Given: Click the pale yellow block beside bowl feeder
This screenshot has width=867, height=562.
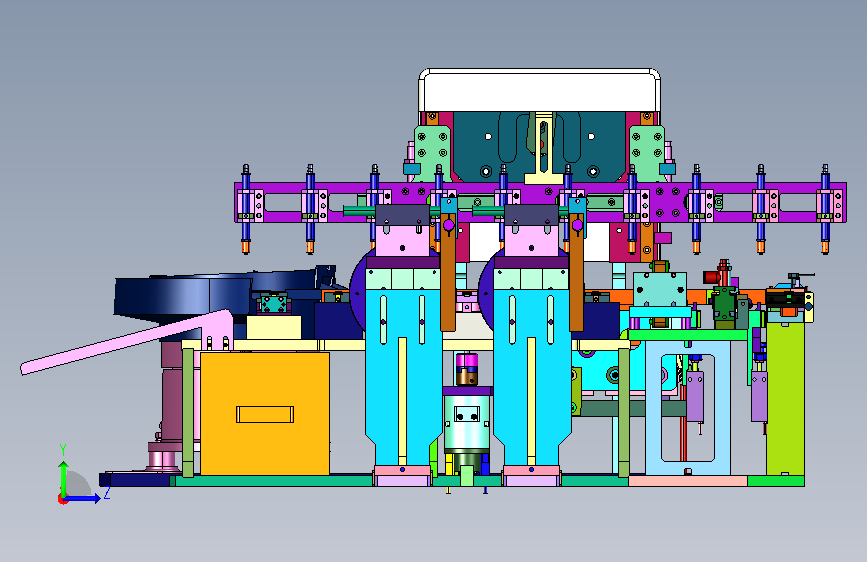Looking at the screenshot, I should (274, 327).
